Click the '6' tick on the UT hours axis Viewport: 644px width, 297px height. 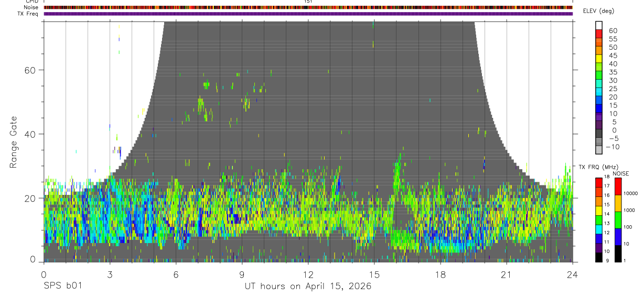[176, 273]
